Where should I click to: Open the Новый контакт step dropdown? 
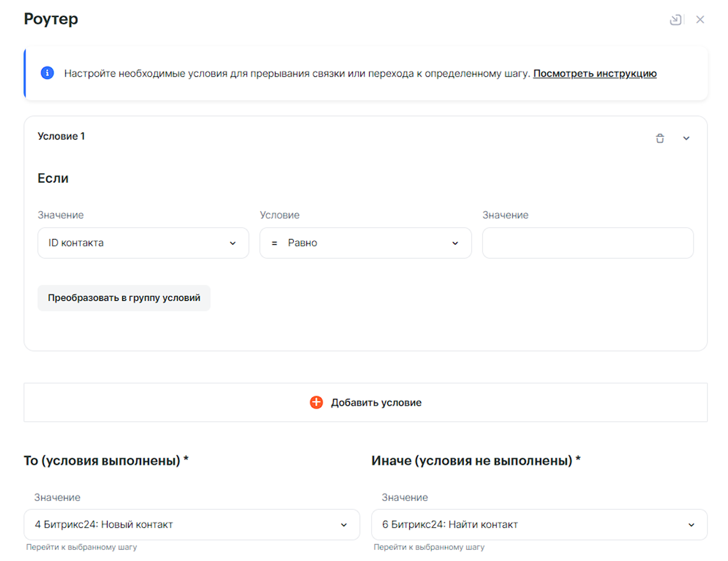(183, 524)
